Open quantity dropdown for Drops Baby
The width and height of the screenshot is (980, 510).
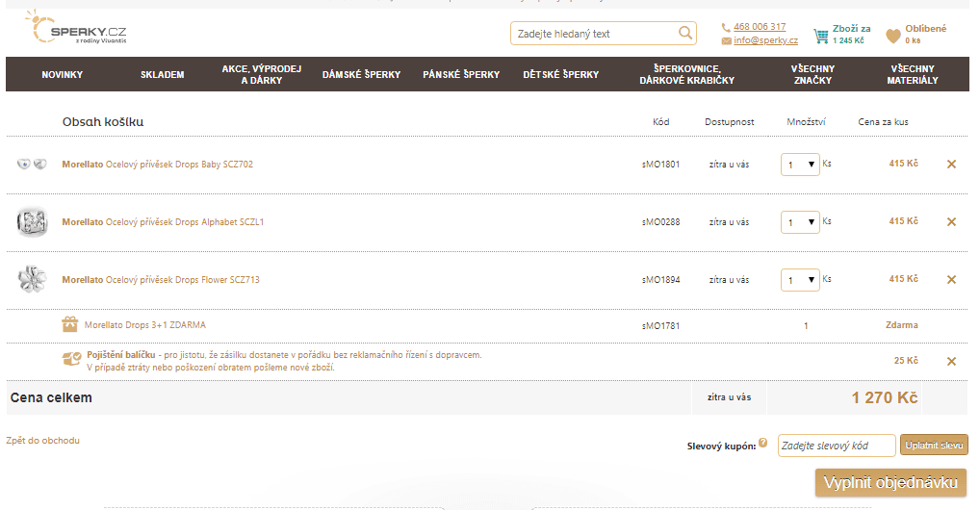coord(800,165)
